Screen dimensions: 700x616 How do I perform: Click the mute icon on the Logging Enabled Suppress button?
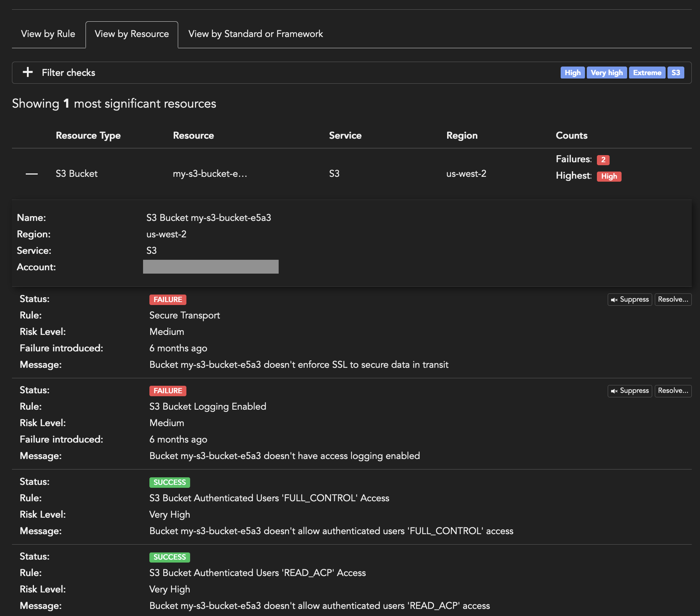point(615,391)
